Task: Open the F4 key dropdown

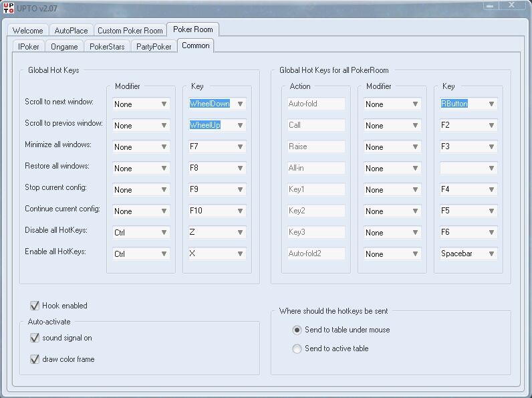Action: (x=469, y=189)
